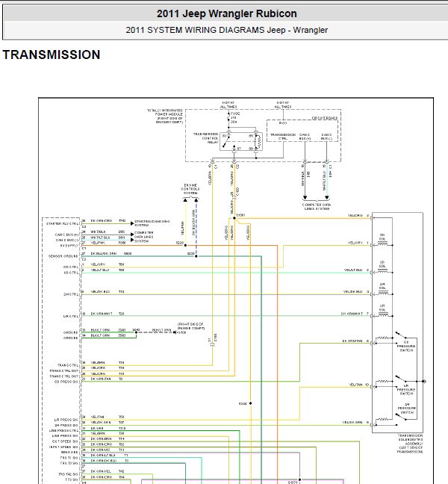This screenshot has height=484, width=448.
Task: Click the "5V SUPPLY" pin label
Action: pyautogui.click(x=69, y=246)
